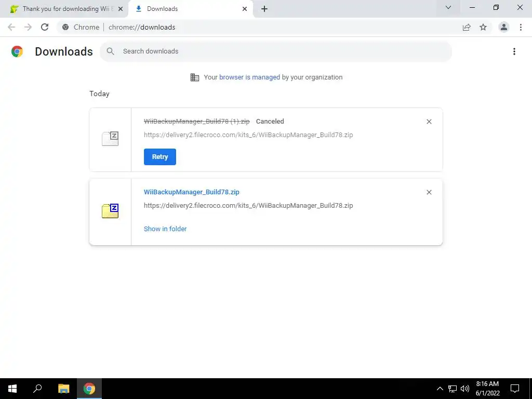Show WiiBackupManager_Build78.zip in folder
Screen dimensions: 532x399
165,229
